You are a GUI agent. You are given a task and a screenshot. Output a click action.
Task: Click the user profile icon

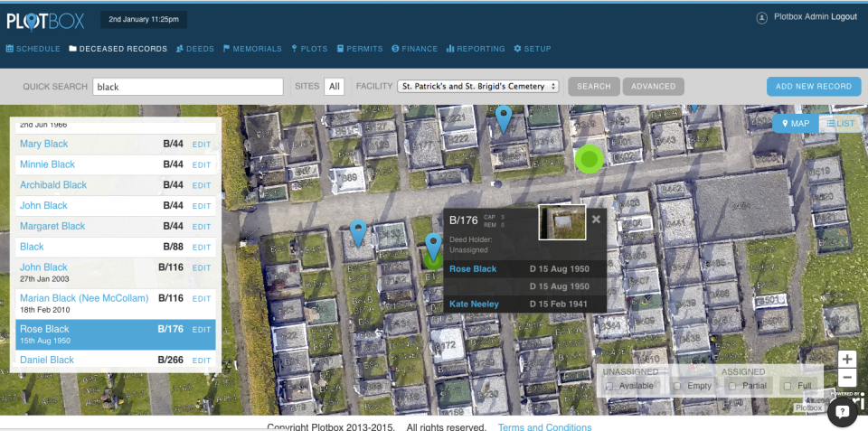[x=761, y=18]
